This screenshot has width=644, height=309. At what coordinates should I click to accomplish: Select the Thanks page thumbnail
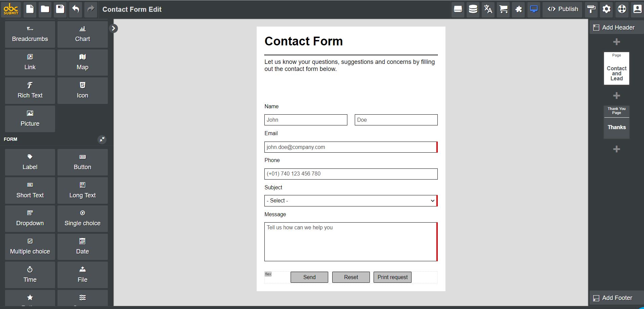coord(616,122)
